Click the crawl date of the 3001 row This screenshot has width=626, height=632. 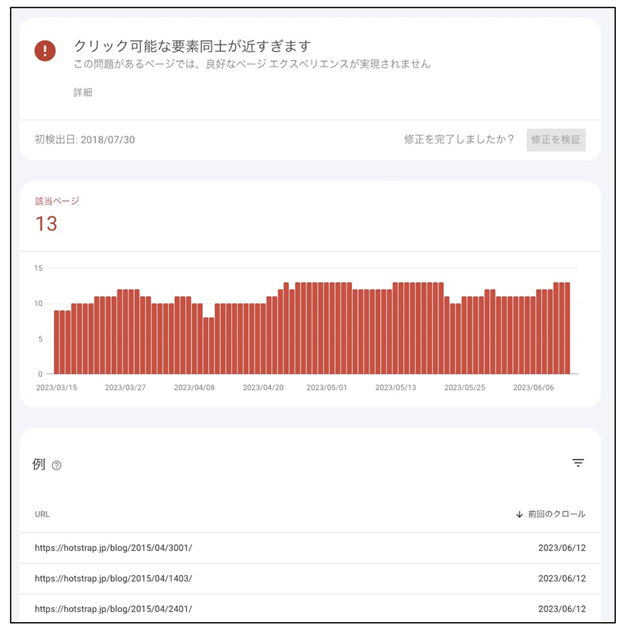point(562,548)
